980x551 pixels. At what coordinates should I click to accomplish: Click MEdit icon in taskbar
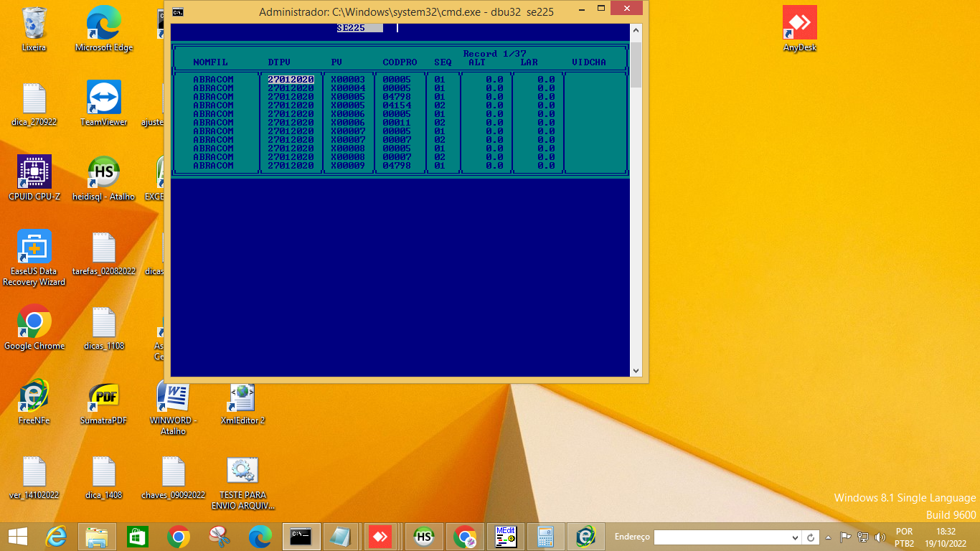tap(506, 537)
